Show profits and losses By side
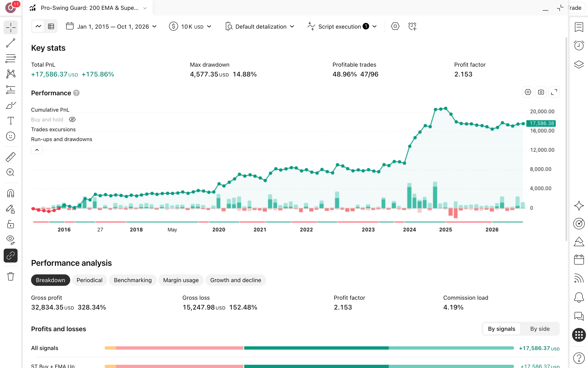The width and height of the screenshot is (588, 368). pyautogui.click(x=540, y=329)
